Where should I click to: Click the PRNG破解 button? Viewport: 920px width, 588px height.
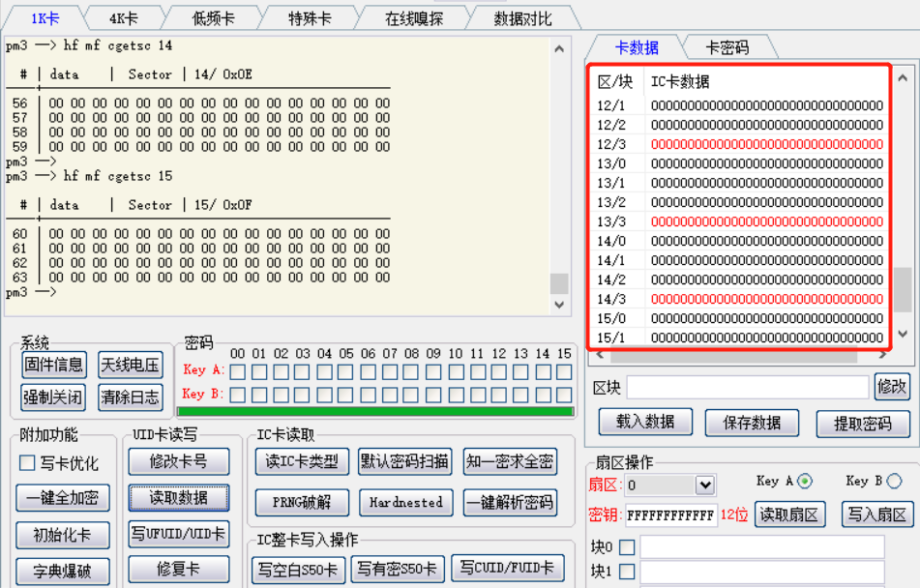pyautogui.click(x=303, y=503)
